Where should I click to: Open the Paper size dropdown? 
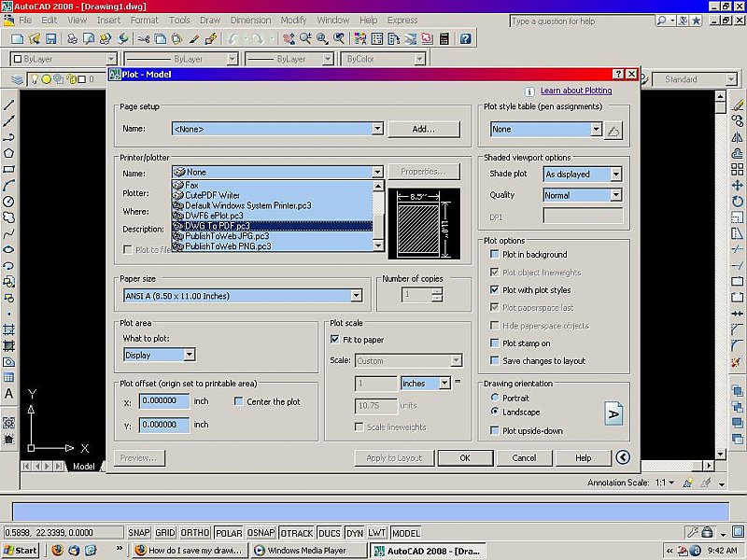point(356,296)
